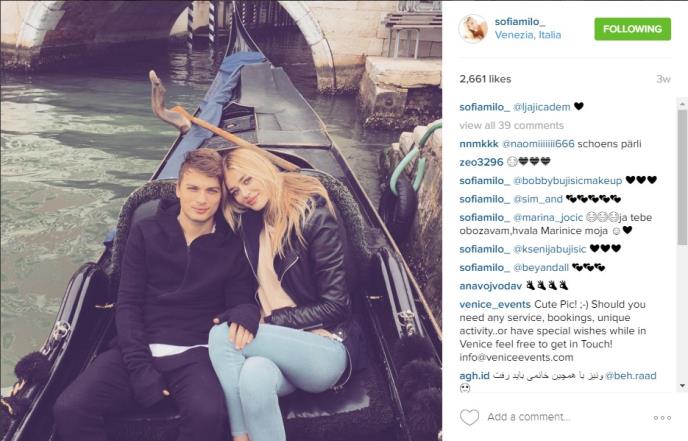The height and width of the screenshot is (441, 688).
Task: Open Venezia, Italia location link
Action: pos(528,35)
